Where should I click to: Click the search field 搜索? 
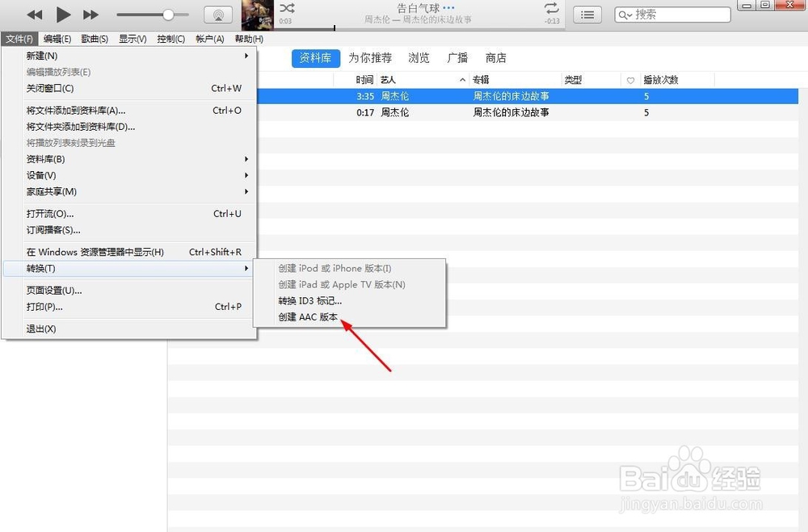tap(672, 15)
